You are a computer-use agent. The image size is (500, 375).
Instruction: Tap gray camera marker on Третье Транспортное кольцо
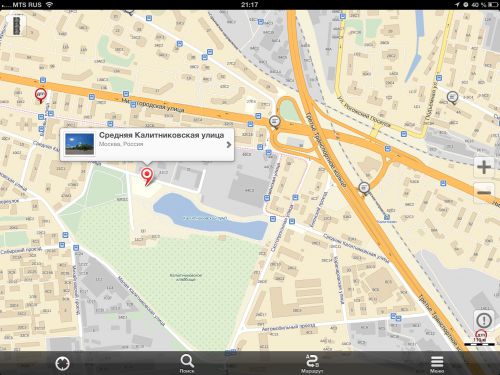coord(364,188)
